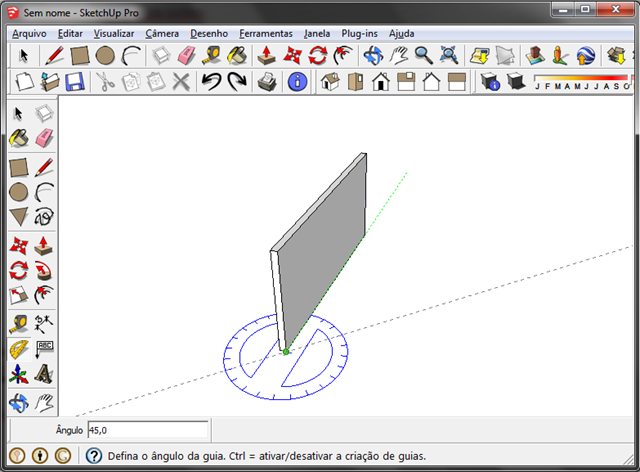Open the Ferramentas menu

(x=266, y=33)
